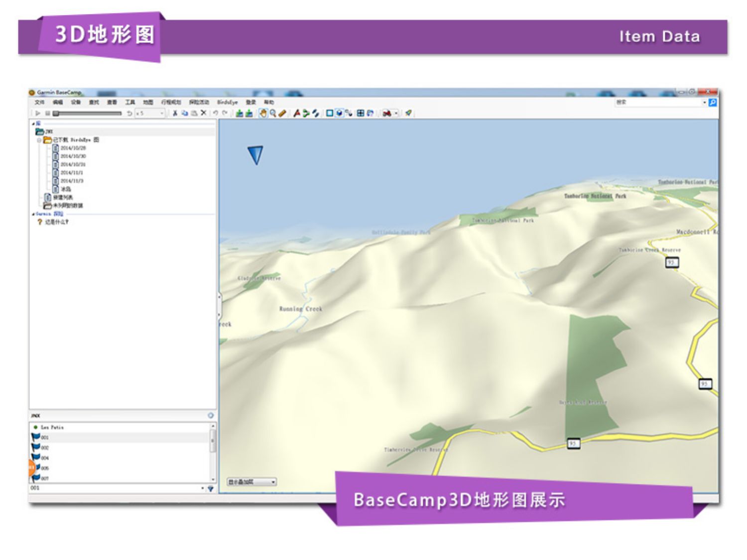The height and width of the screenshot is (560, 747).
Task: Open the activity profile dropdown arrow
Action: [x=396, y=113]
